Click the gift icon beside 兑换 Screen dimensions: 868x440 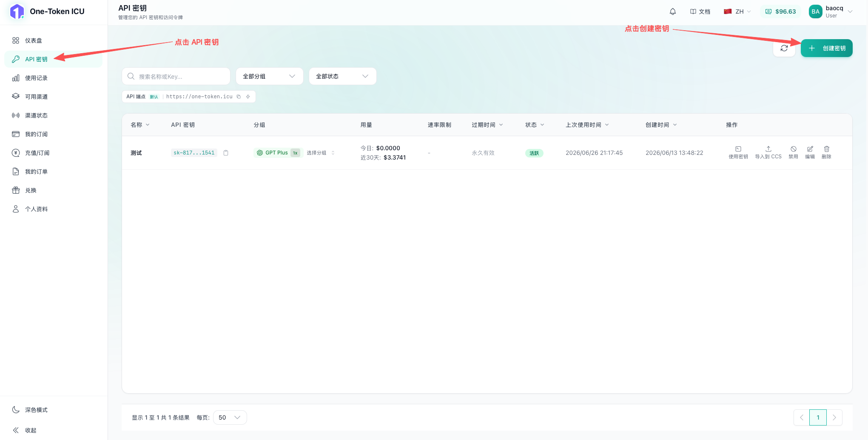[16, 190]
